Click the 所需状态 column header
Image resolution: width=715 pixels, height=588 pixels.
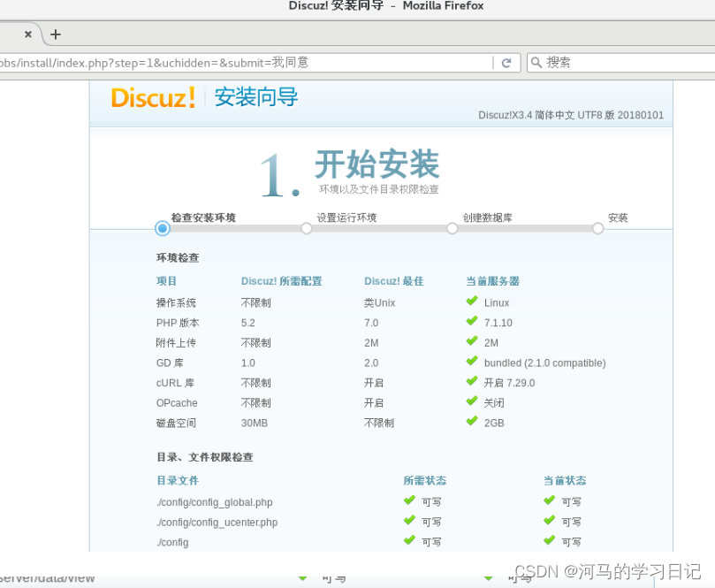pos(424,480)
